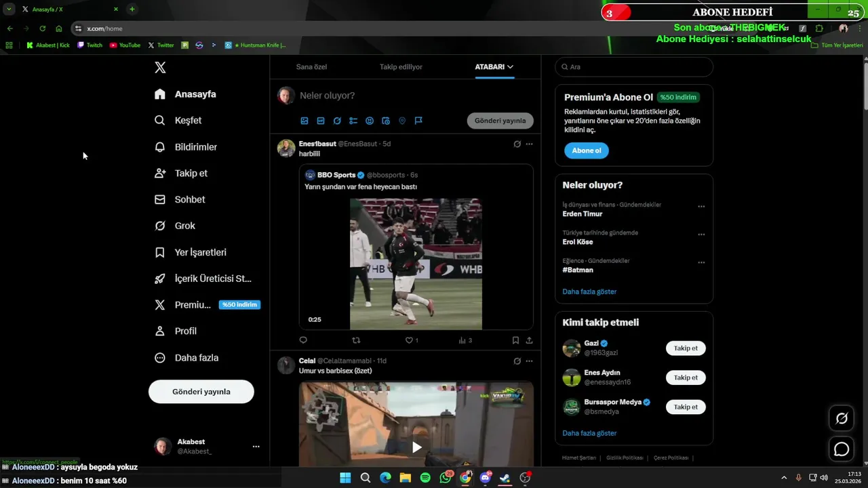The width and height of the screenshot is (868, 488).
Task: Open Twitch bookmark
Action: pyautogui.click(x=90, y=45)
